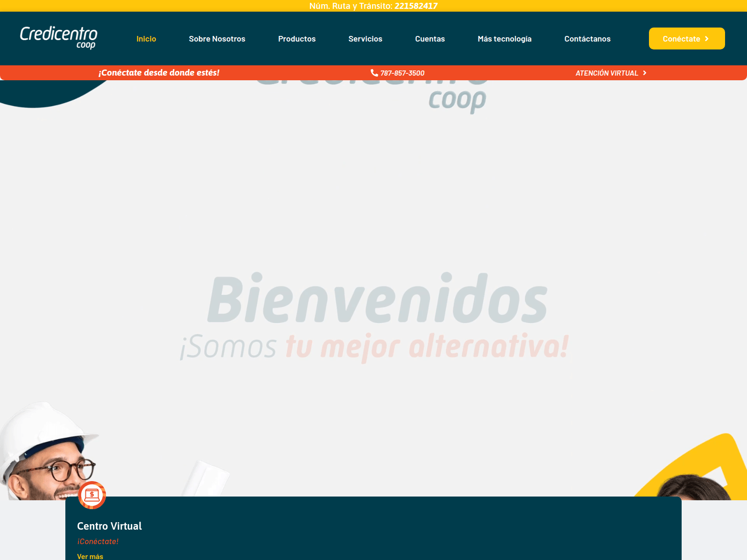The image size is (747, 560).
Task: Open the Sobre Nosotros menu
Action: pos(217,39)
